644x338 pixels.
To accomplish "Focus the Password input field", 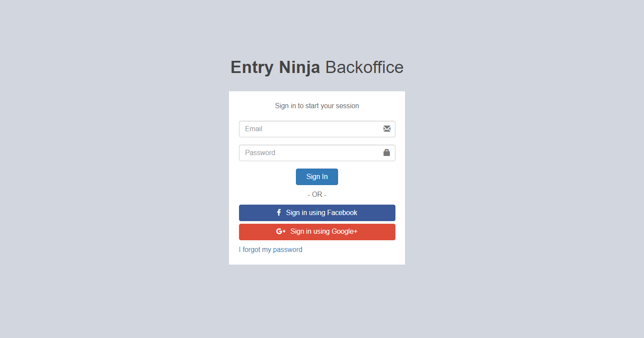I will click(317, 153).
